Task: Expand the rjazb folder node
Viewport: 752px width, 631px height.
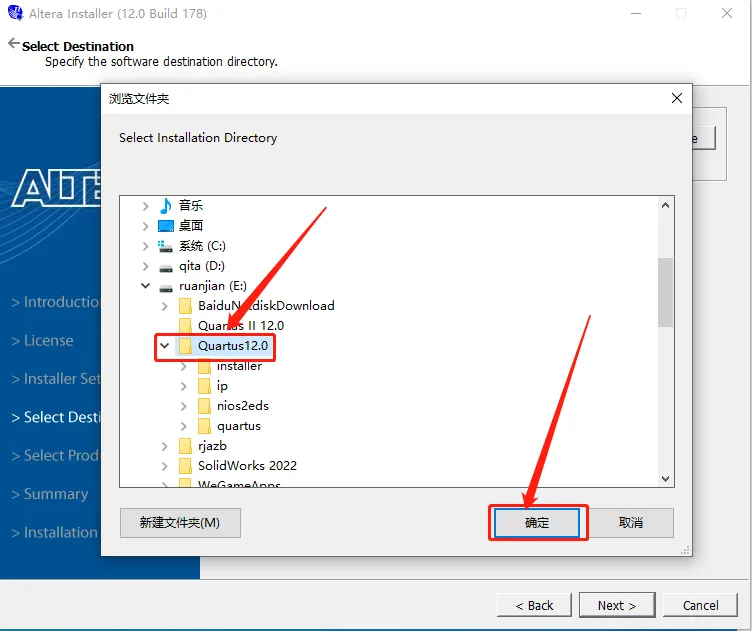Action: 164,446
